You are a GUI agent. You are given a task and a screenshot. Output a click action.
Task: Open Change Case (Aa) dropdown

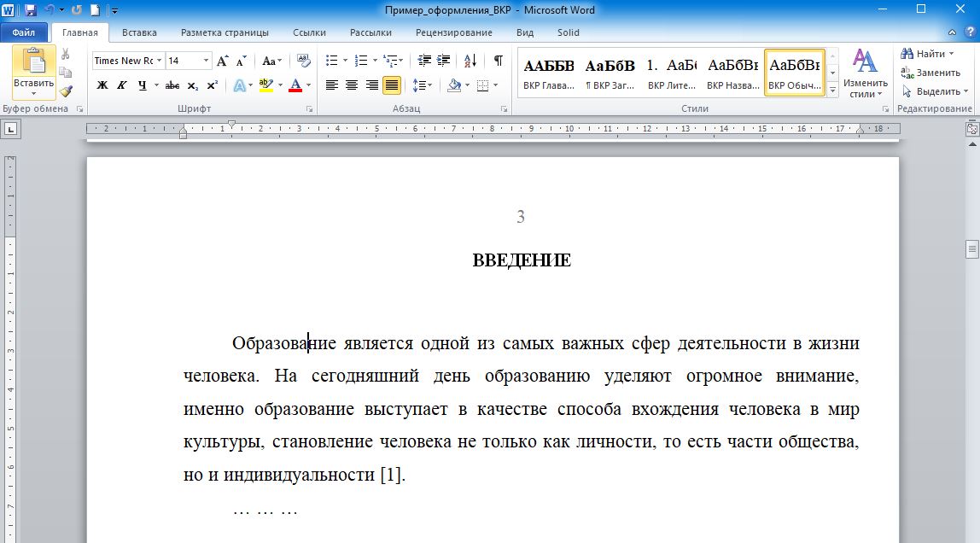point(271,61)
